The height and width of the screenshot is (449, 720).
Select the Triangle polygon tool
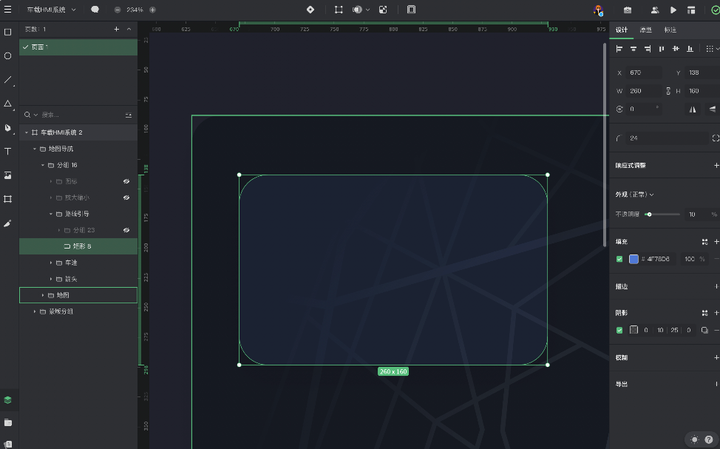(x=8, y=104)
